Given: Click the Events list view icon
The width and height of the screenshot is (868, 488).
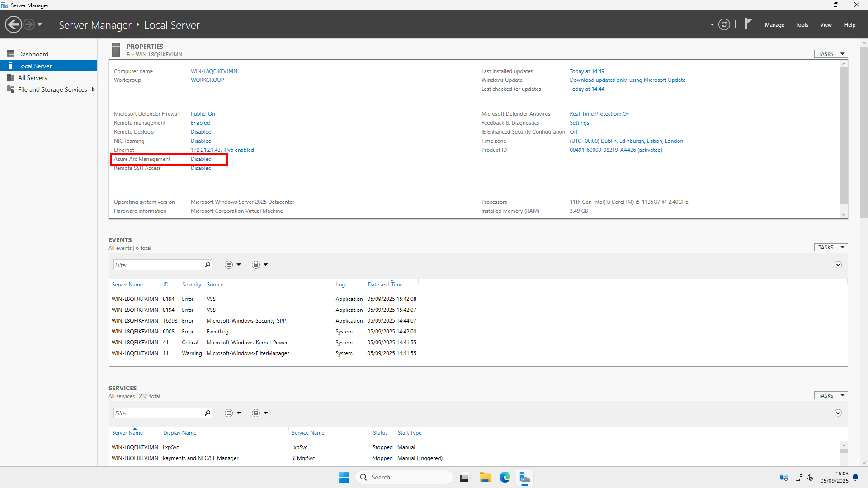Looking at the screenshot, I should pos(229,264).
